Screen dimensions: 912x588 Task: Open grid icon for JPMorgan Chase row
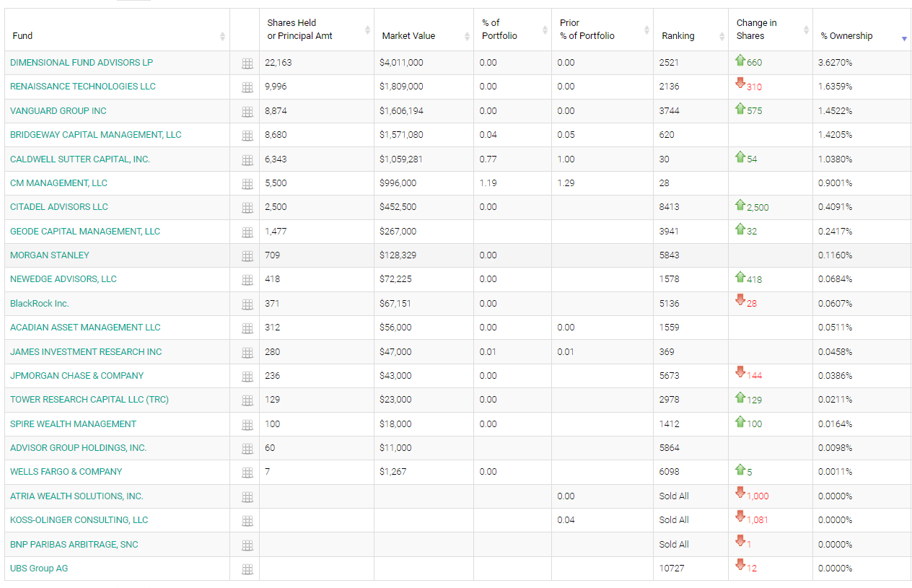247,377
